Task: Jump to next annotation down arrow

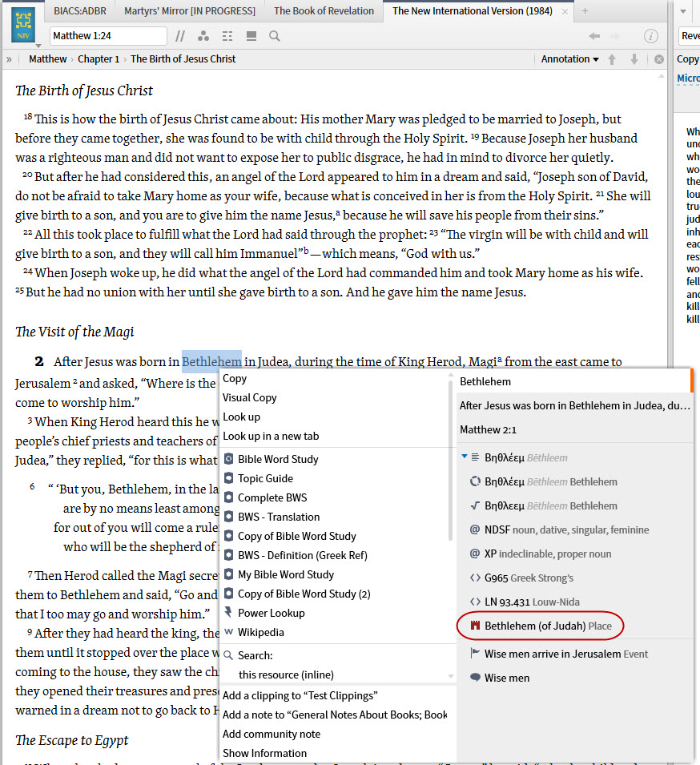Action: [x=634, y=59]
